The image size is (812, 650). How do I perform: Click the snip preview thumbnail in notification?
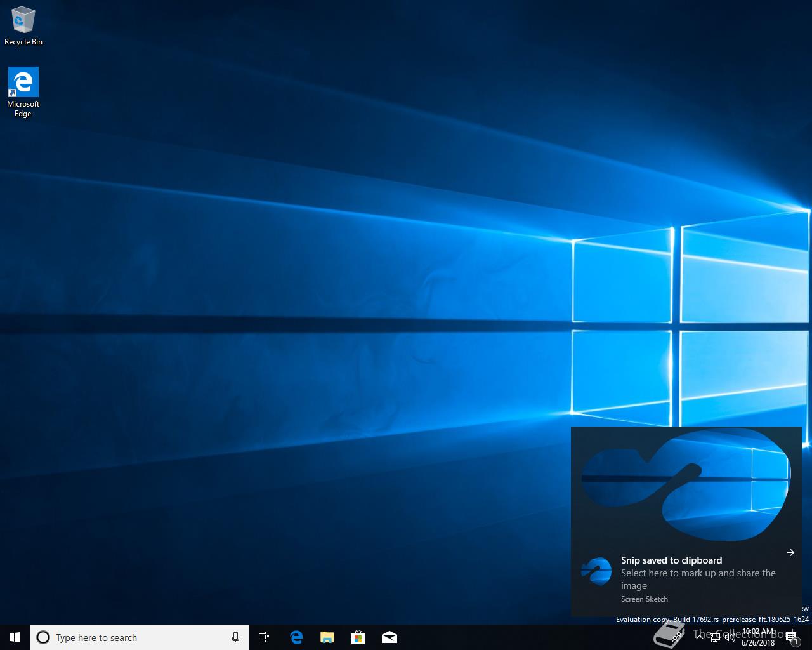686,484
